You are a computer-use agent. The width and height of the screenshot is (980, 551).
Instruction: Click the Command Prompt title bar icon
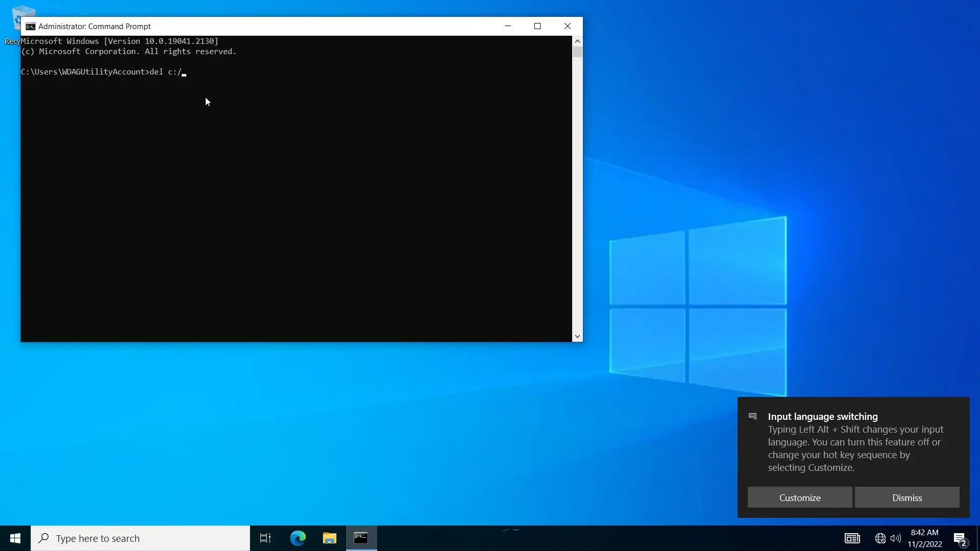pyautogui.click(x=31, y=27)
